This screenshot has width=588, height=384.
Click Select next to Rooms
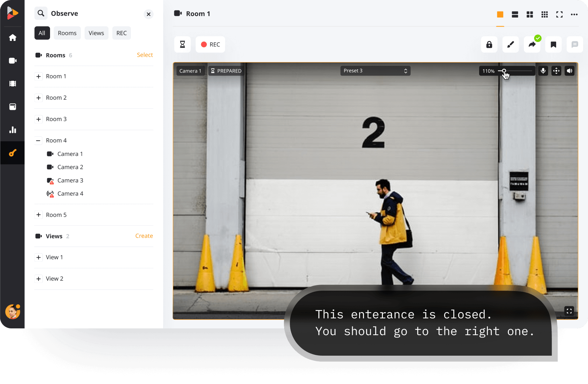tap(145, 55)
